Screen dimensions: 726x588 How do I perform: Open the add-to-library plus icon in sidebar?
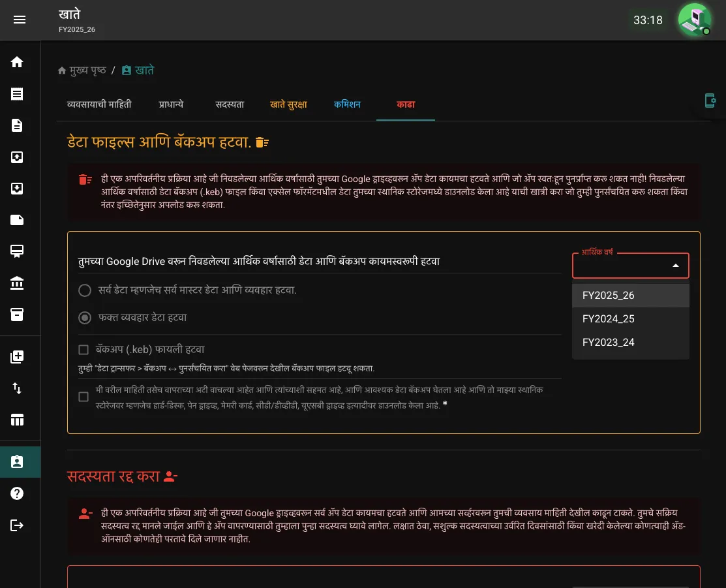click(x=17, y=357)
